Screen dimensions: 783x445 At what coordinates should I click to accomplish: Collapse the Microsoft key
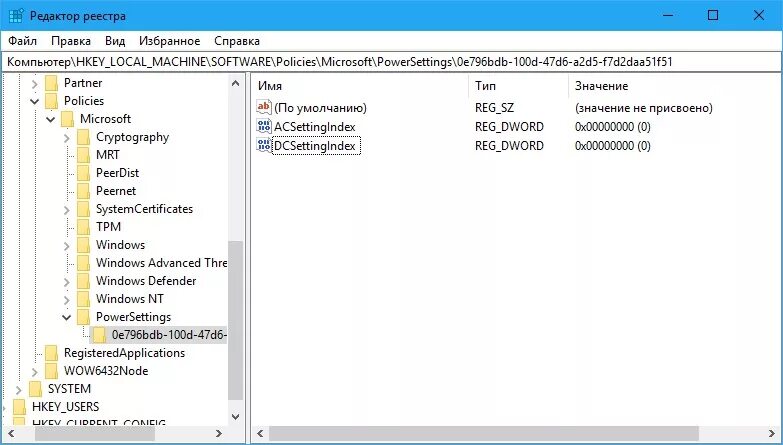point(50,119)
